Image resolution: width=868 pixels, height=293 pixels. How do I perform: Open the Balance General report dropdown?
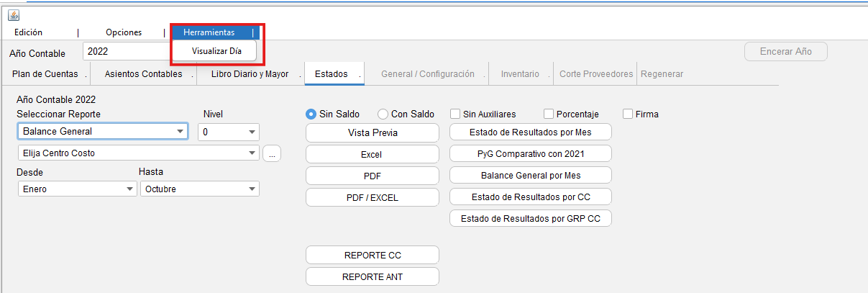102,131
